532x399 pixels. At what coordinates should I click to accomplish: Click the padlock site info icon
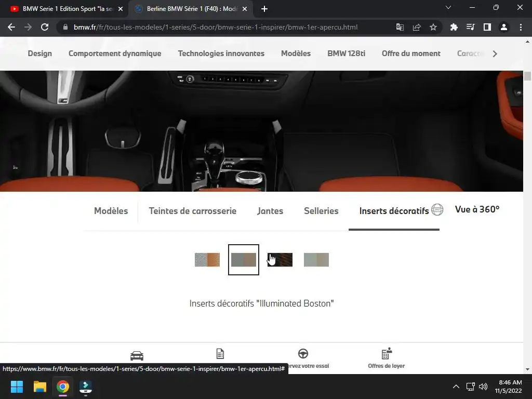pos(65,27)
